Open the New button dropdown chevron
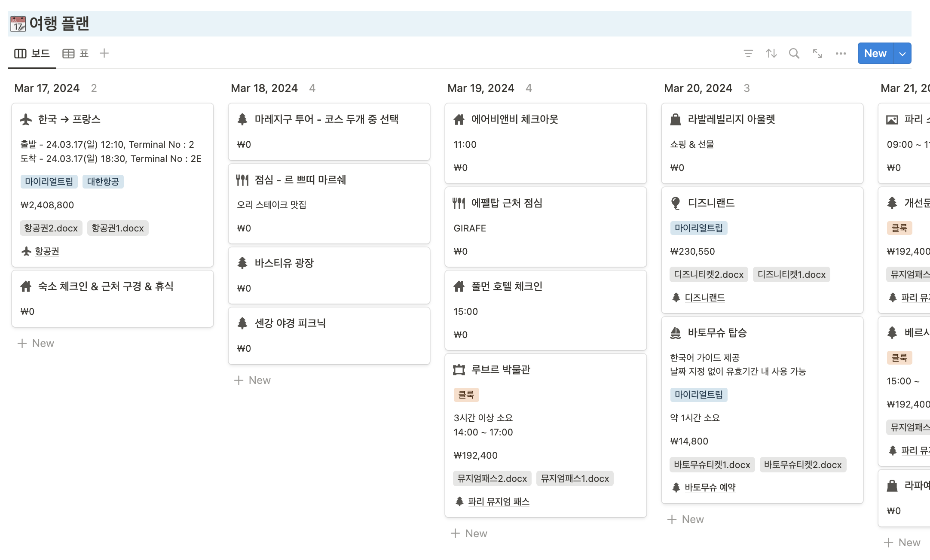 tap(902, 53)
